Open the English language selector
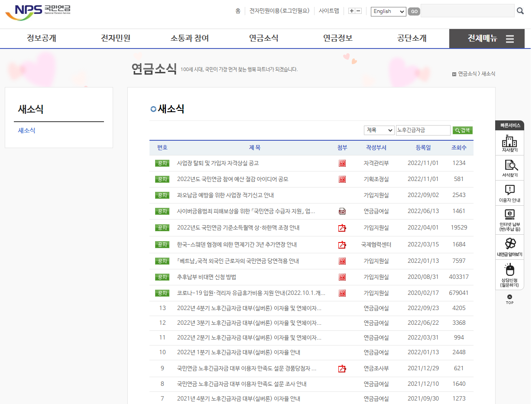 coord(388,12)
